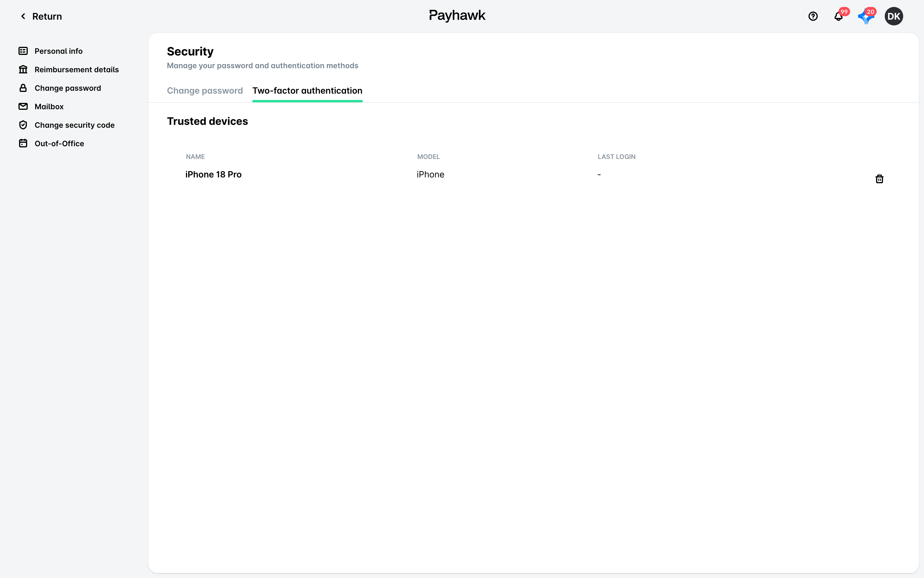Click the Return back arrow icon
This screenshot has width=924, height=578.
click(x=23, y=16)
